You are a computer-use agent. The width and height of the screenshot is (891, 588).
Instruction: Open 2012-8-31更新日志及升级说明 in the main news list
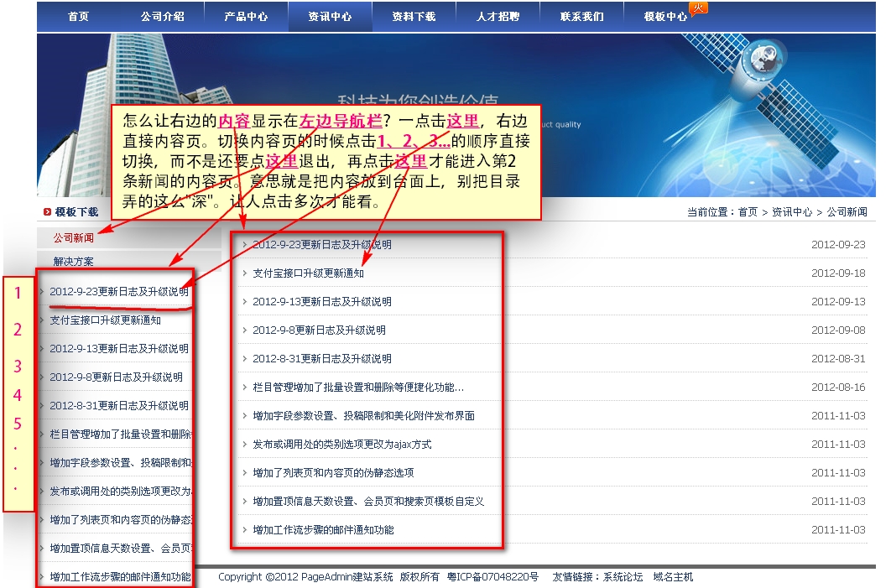[x=321, y=359]
